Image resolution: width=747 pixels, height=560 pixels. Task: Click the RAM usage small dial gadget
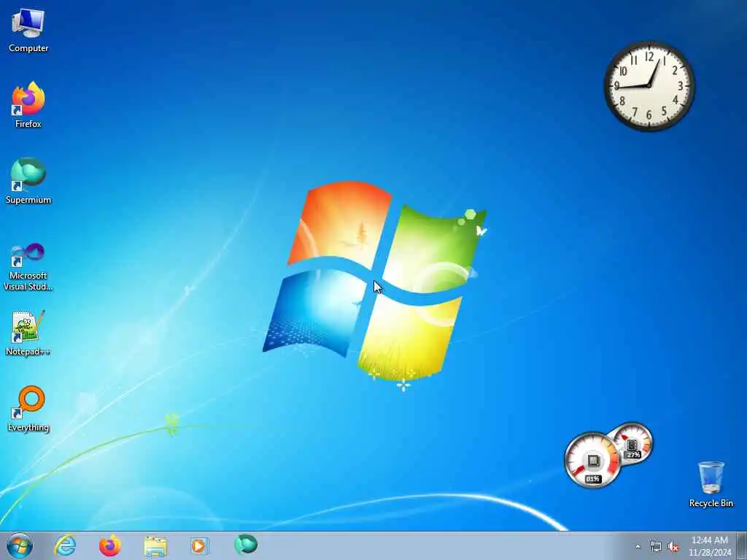(x=632, y=443)
